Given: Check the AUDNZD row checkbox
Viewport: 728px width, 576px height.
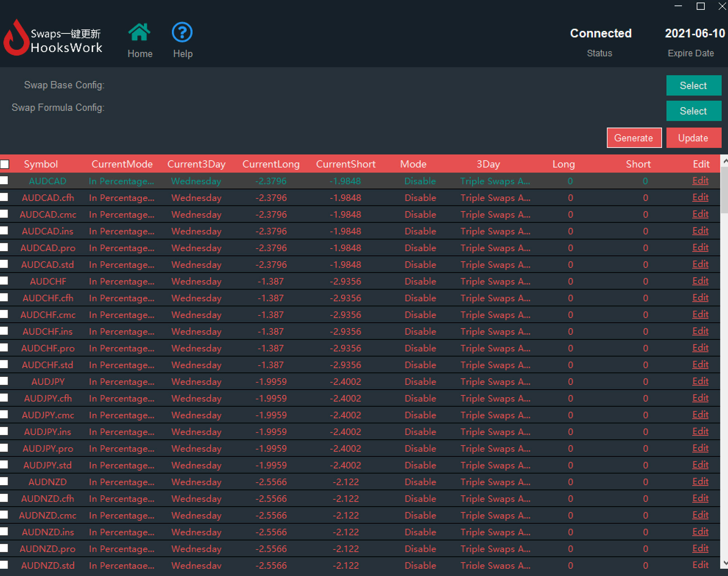Looking at the screenshot, I should (x=4, y=482).
